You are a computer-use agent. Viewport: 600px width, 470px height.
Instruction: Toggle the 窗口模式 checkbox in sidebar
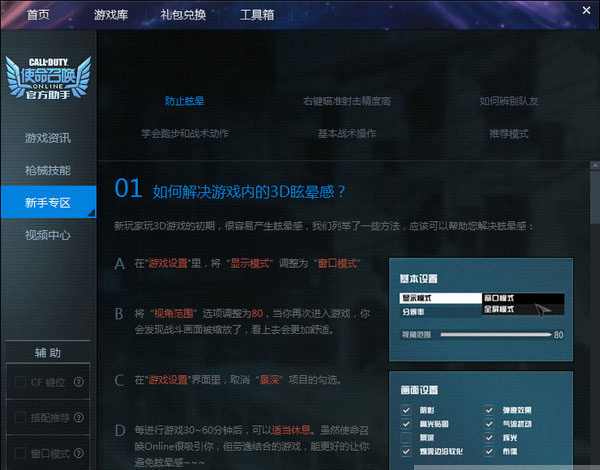pos(20,453)
